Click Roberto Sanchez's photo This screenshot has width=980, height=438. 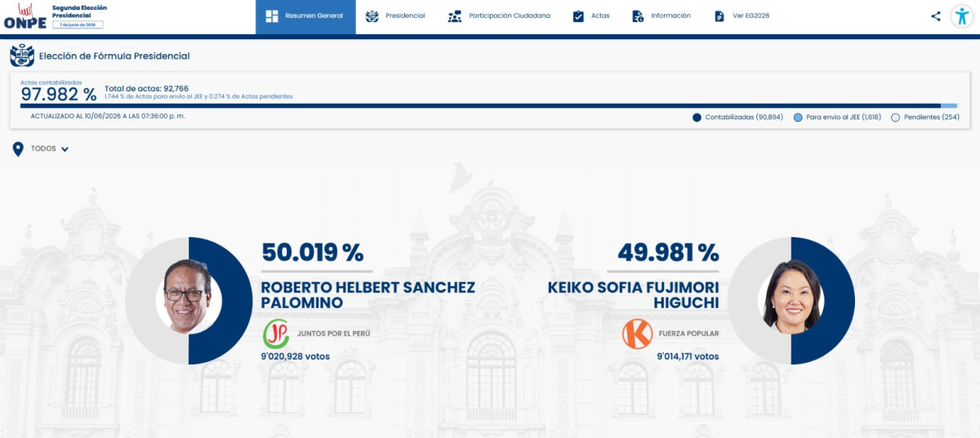[188, 296]
